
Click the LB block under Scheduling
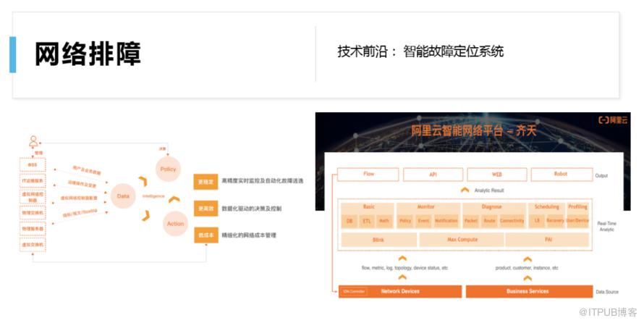pos(537,221)
